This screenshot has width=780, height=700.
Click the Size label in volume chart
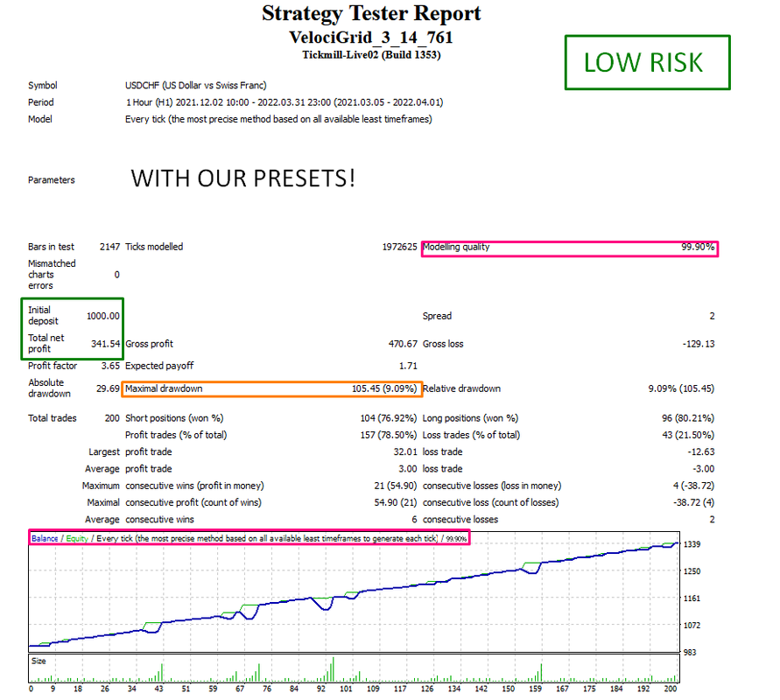(39, 661)
